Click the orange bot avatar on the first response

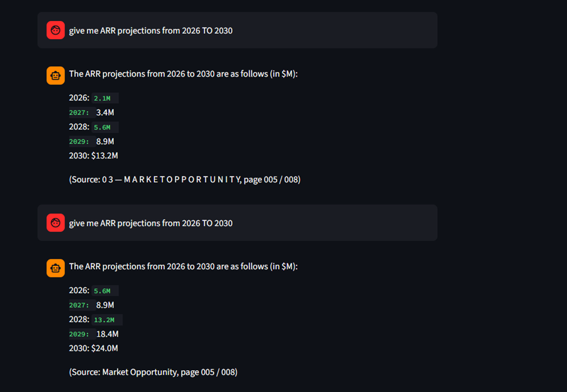click(55, 75)
